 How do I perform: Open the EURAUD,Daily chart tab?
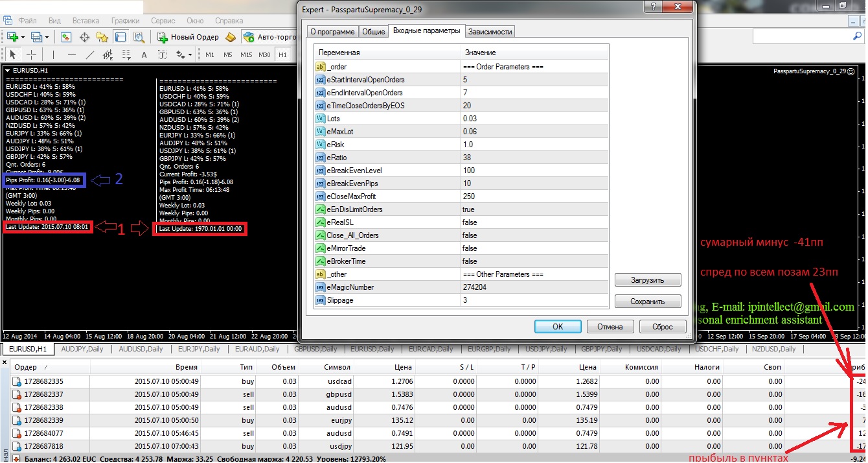click(257, 349)
